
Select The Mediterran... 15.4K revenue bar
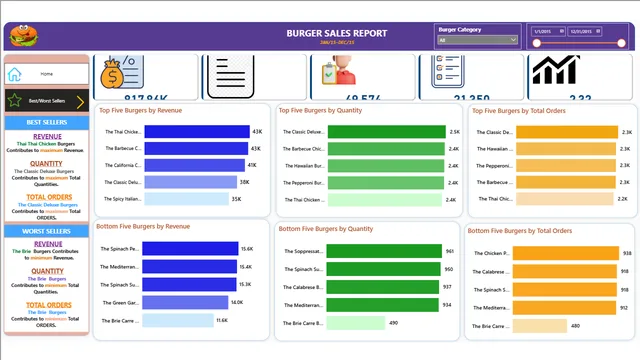(189, 267)
